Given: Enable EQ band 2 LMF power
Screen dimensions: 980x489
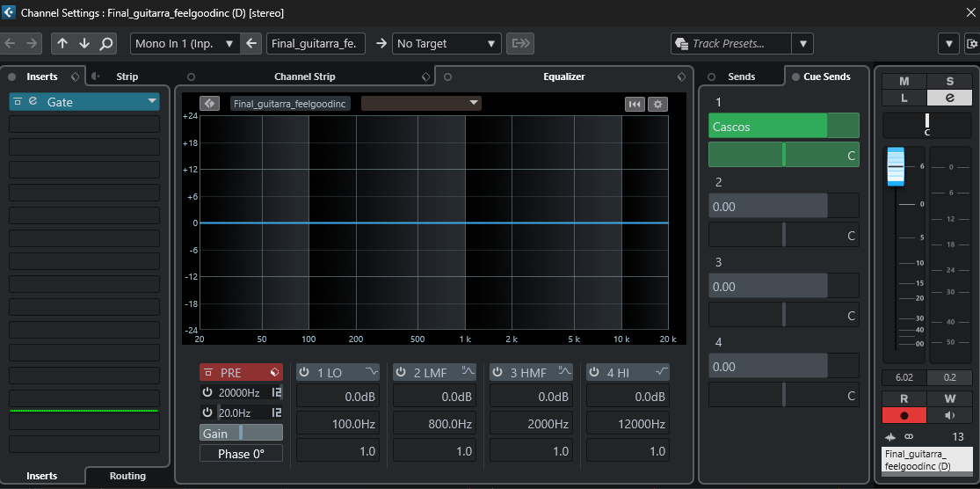Looking at the screenshot, I should [401, 373].
